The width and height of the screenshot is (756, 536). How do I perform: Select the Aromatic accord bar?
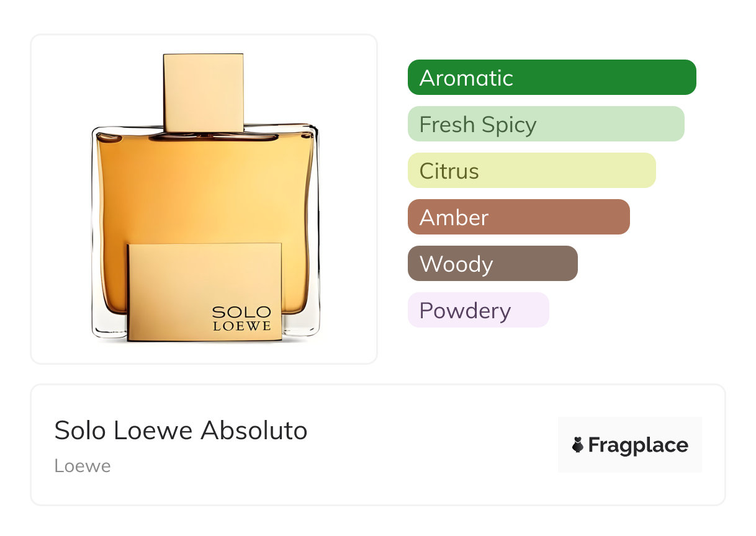point(551,78)
